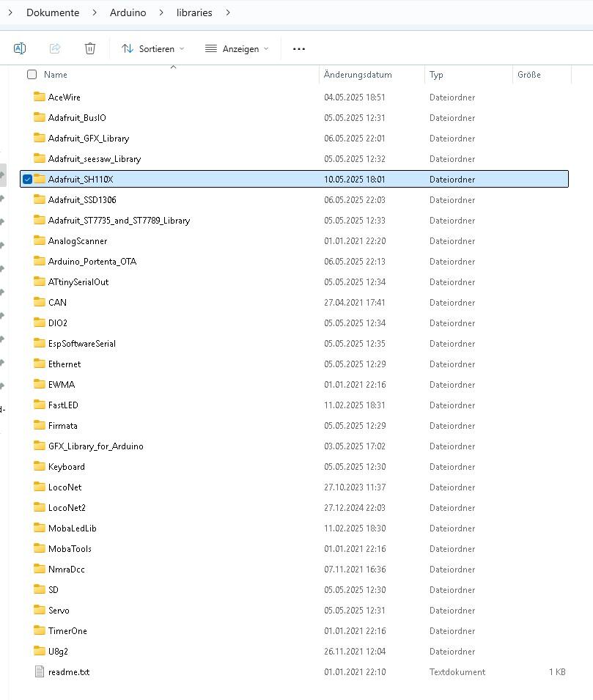Sort by Typ column header
The width and height of the screenshot is (593, 700).
tap(437, 74)
